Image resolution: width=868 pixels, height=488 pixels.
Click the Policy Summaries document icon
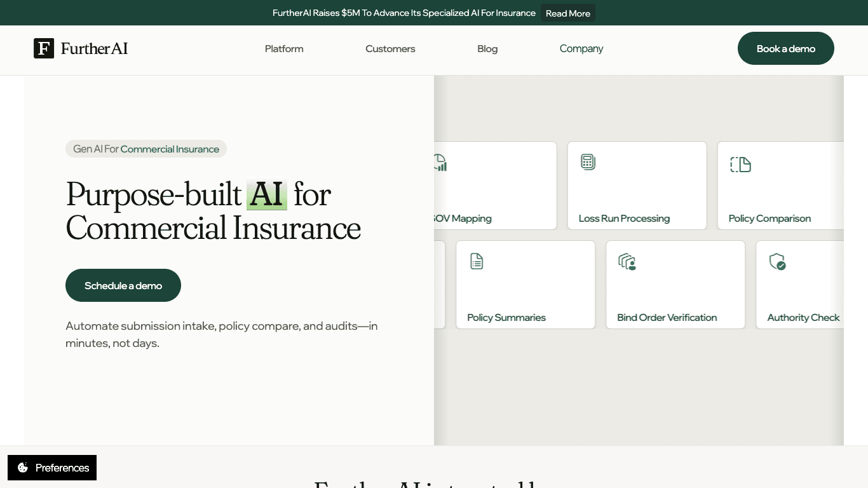(477, 261)
